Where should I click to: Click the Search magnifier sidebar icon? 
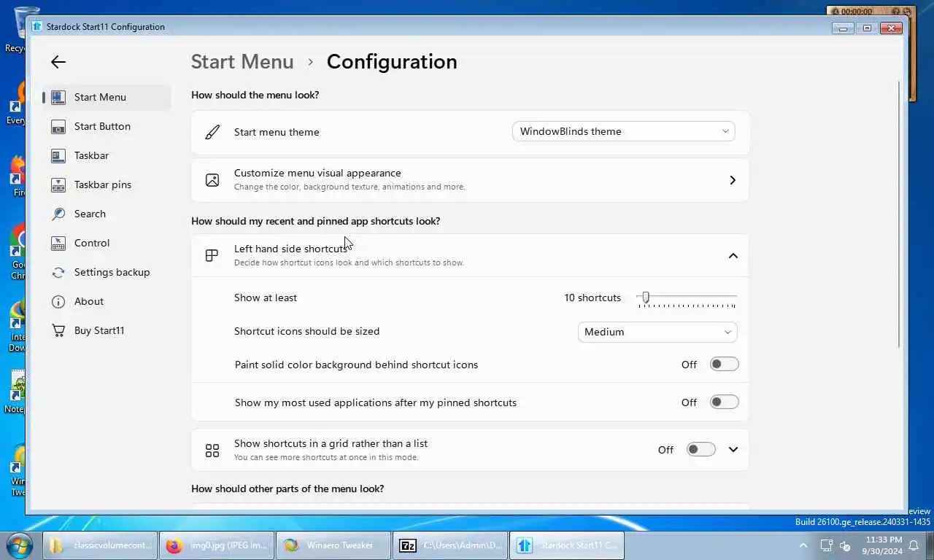[58, 214]
